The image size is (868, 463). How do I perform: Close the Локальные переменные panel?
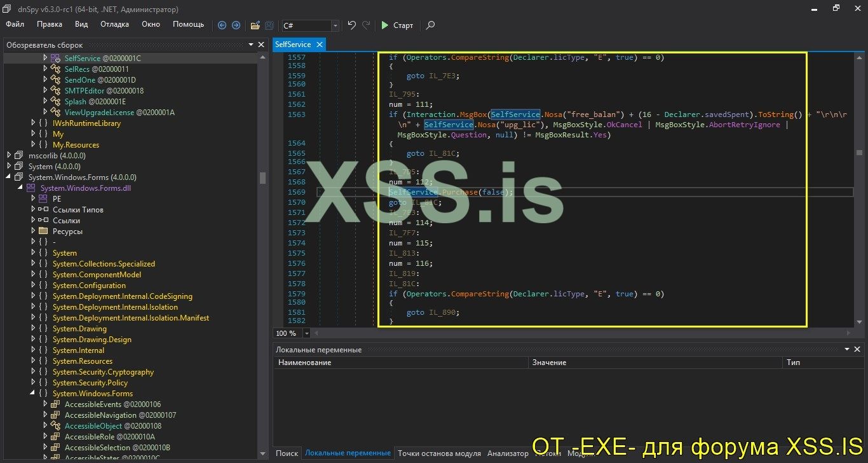coord(857,349)
